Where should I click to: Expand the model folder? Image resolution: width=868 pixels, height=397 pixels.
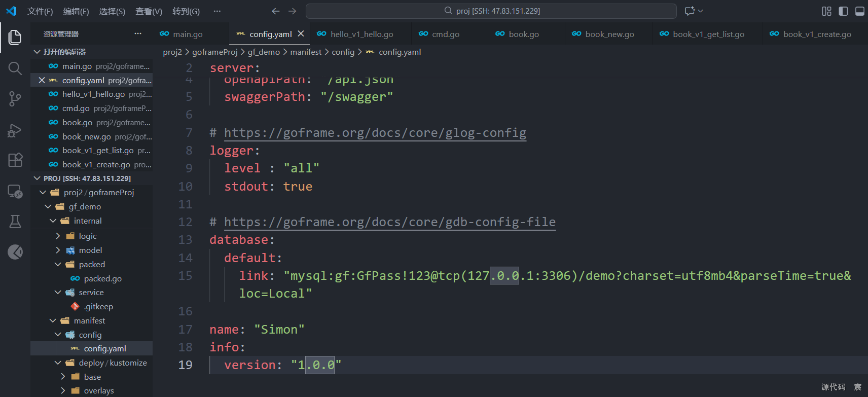click(x=58, y=250)
